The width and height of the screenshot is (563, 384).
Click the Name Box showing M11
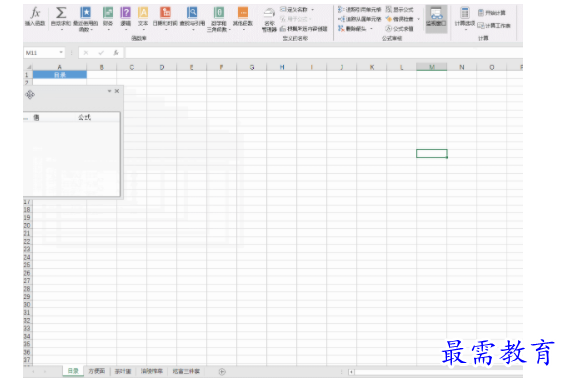click(41, 53)
